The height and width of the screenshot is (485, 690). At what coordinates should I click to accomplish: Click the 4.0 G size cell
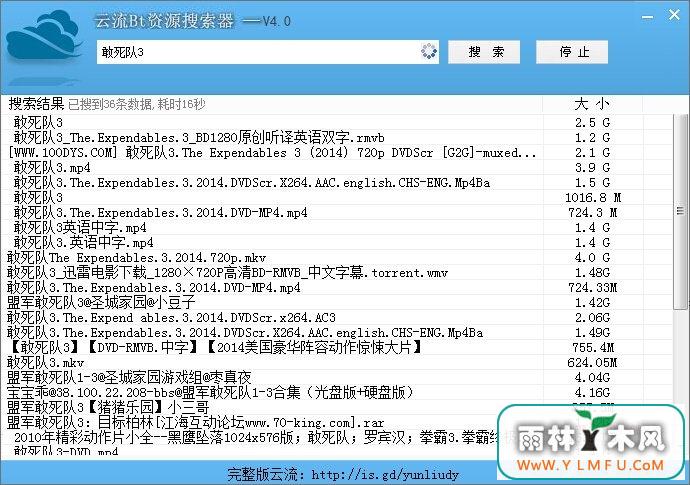(592, 257)
